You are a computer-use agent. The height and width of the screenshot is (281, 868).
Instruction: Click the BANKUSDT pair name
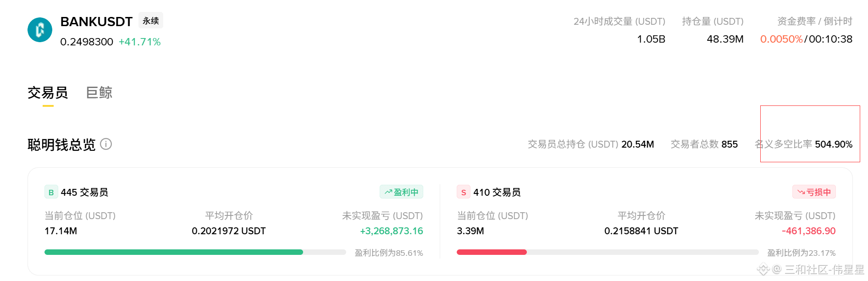(x=96, y=22)
